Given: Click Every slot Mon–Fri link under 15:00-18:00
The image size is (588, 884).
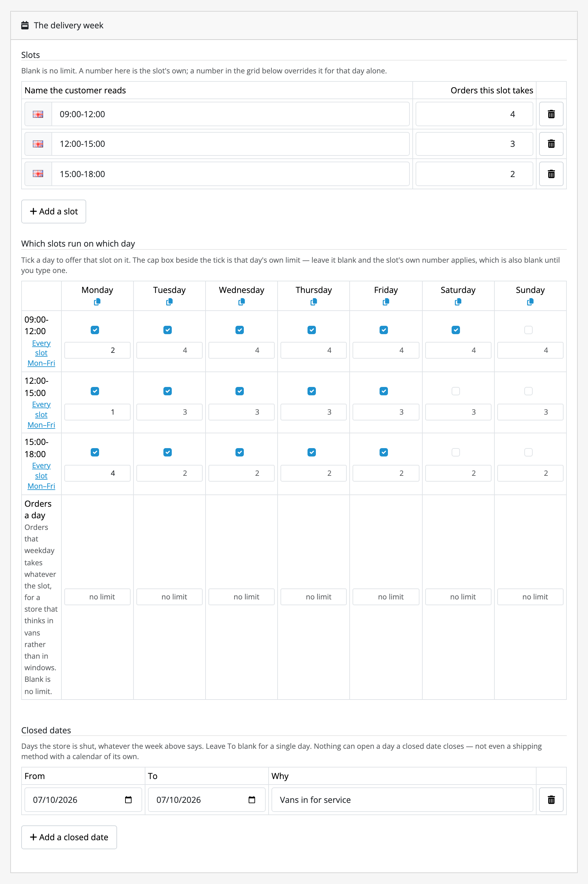Looking at the screenshot, I should (41, 476).
